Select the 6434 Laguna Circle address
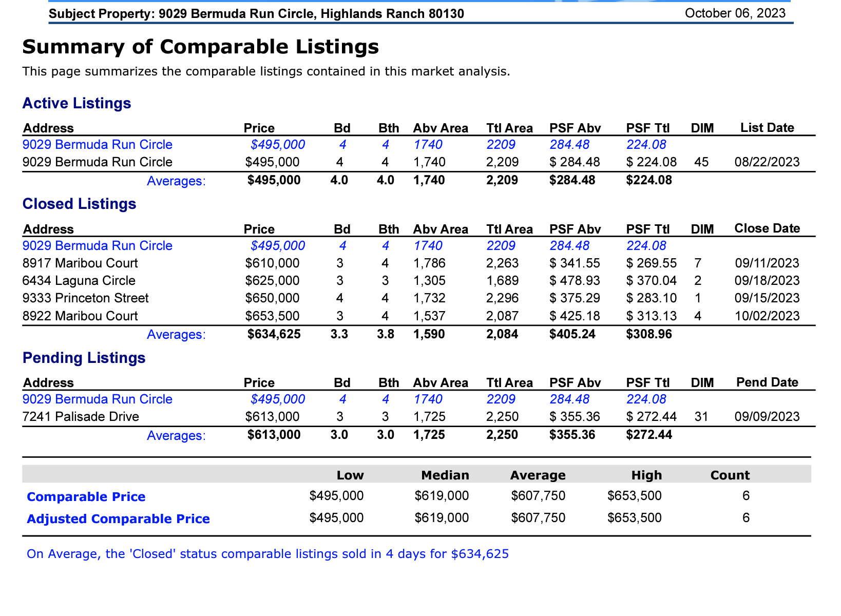The image size is (841, 616). (x=79, y=281)
